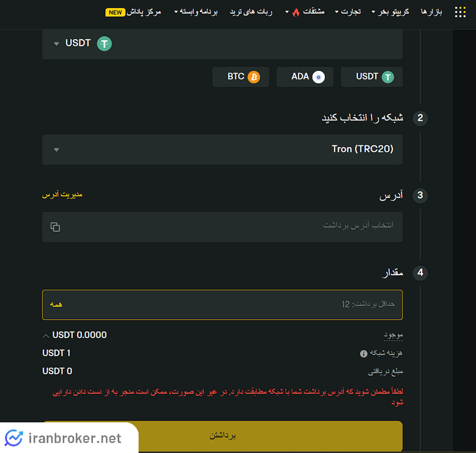The image size is (476, 453).
Task: Click the USDT 1 network fee value
Action: point(57,353)
